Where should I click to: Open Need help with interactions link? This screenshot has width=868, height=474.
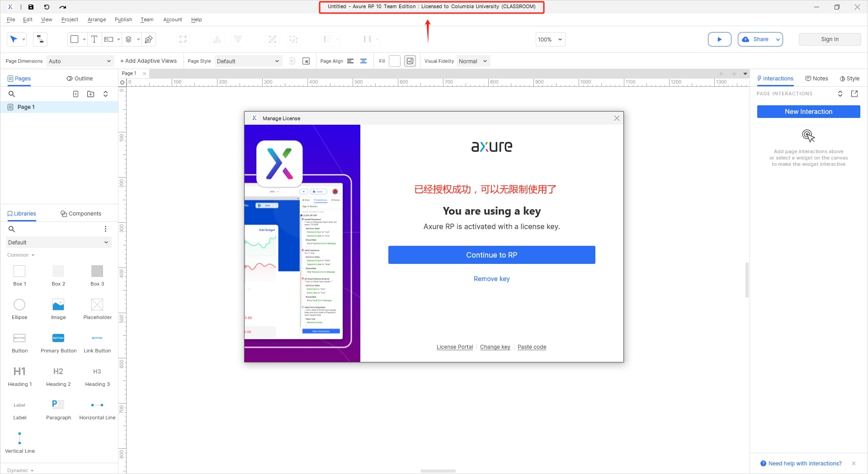pyautogui.click(x=805, y=464)
